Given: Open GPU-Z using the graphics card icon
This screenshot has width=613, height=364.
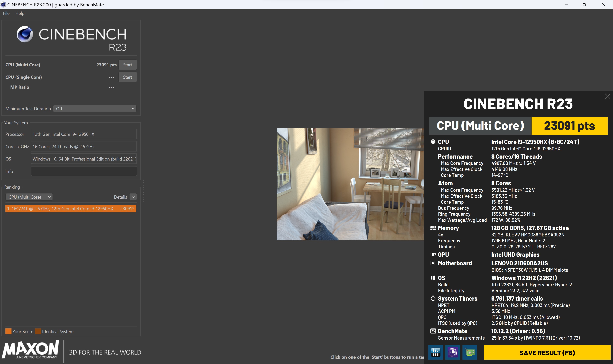Looking at the screenshot, I should [470, 352].
